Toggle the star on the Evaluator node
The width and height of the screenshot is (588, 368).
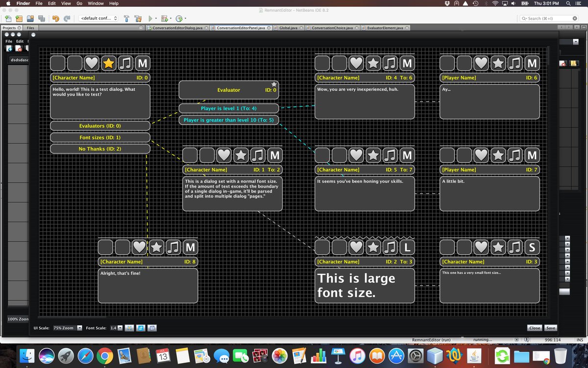274,83
